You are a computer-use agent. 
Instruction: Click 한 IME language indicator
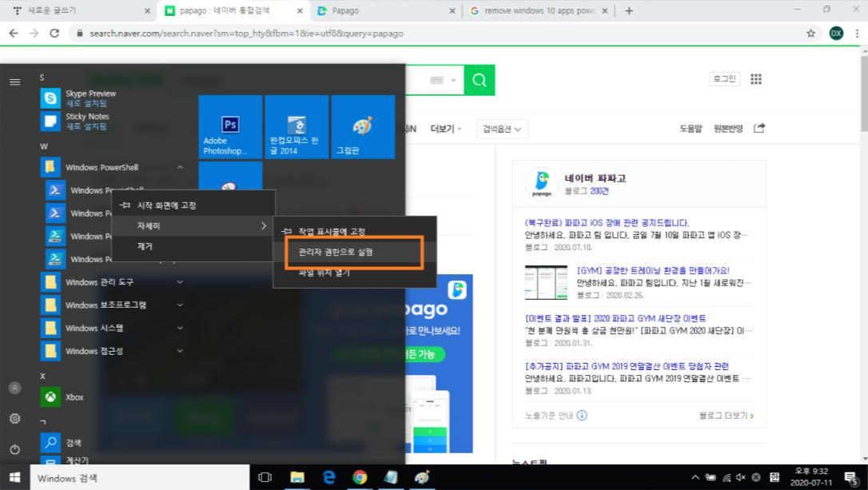tap(774, 477)
